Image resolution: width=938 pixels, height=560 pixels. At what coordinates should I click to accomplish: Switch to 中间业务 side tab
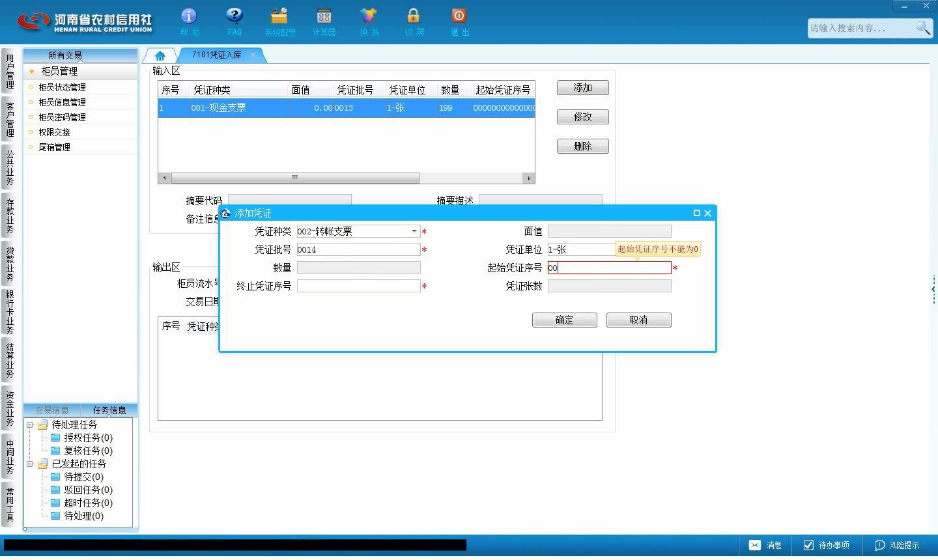(10, 457)
